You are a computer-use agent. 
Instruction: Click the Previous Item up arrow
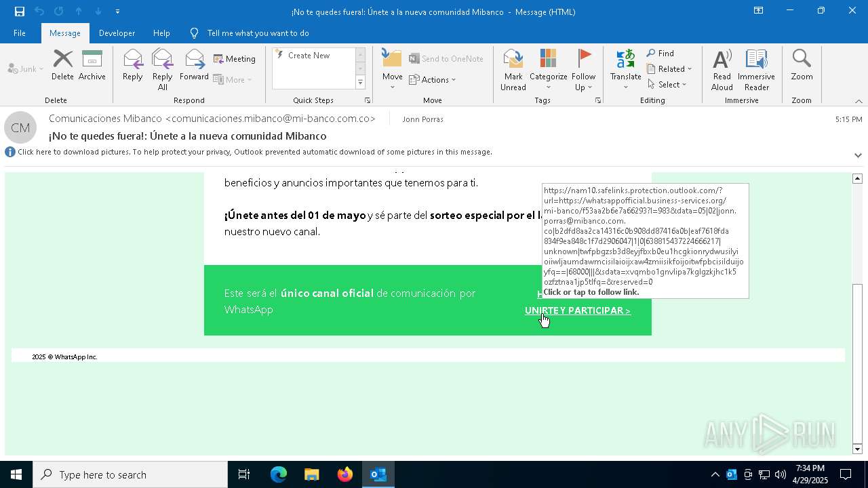(79, 12)
